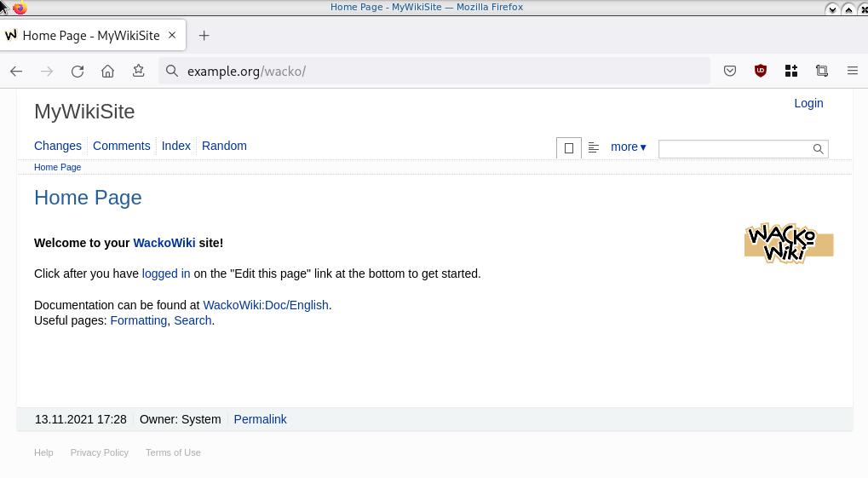Close the Home Page browser tab

pos(172,35)
